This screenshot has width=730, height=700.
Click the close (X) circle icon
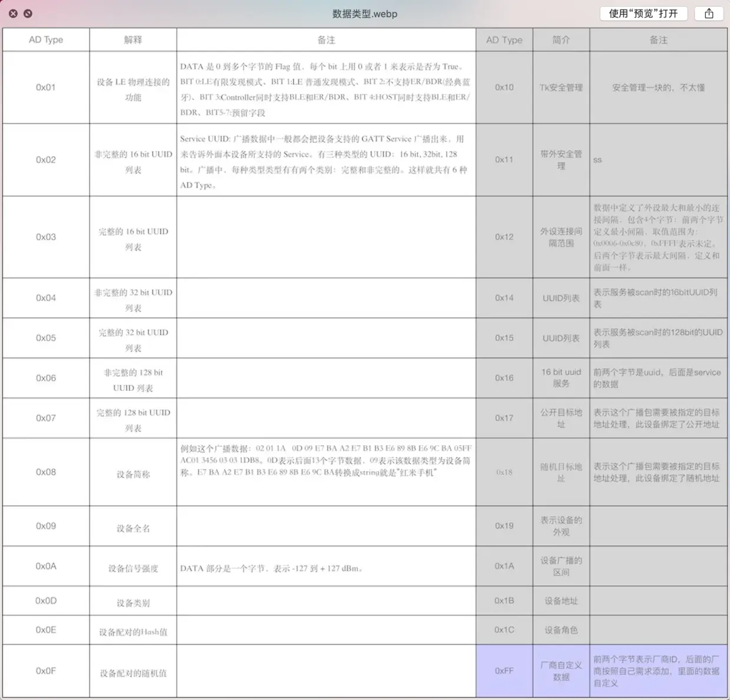pos(13,14)
